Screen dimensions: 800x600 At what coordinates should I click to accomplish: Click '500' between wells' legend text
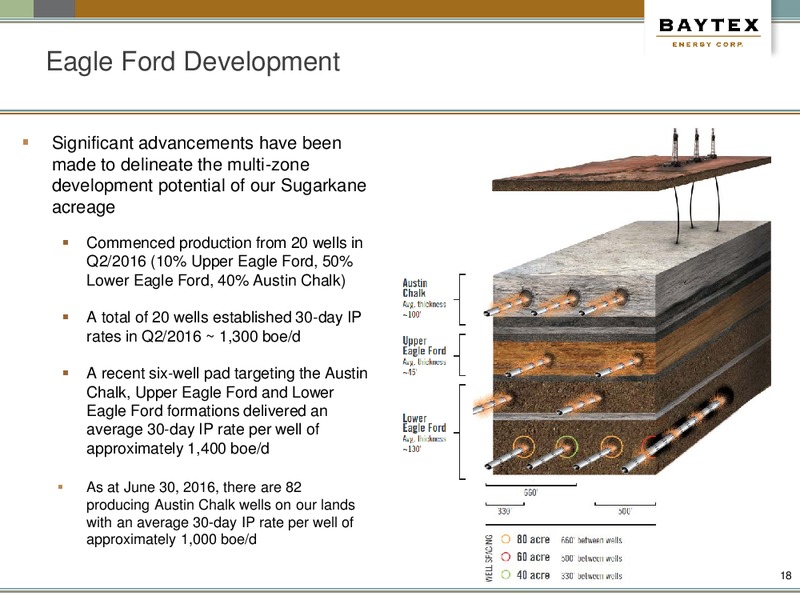[x=591, y=558]
